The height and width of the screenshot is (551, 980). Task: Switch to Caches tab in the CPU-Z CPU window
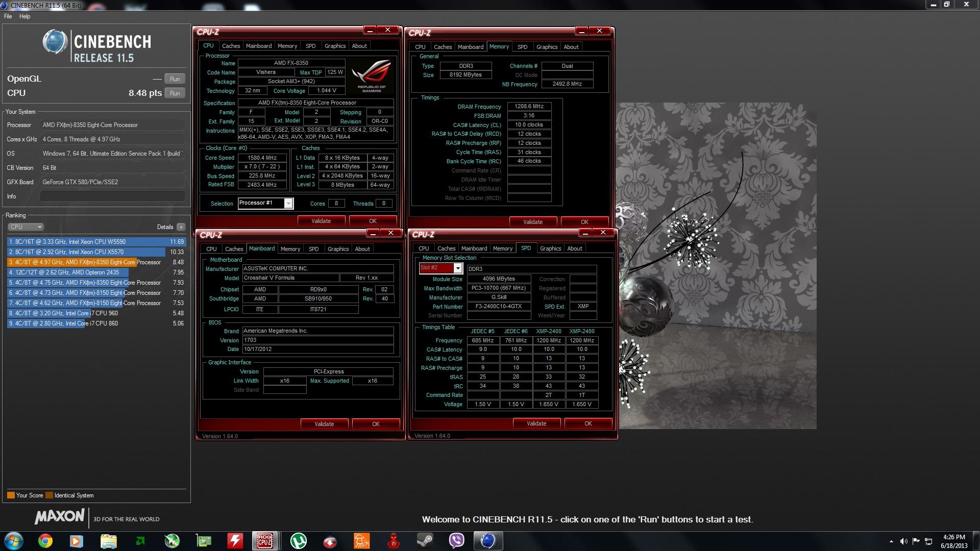pos(231,46)
